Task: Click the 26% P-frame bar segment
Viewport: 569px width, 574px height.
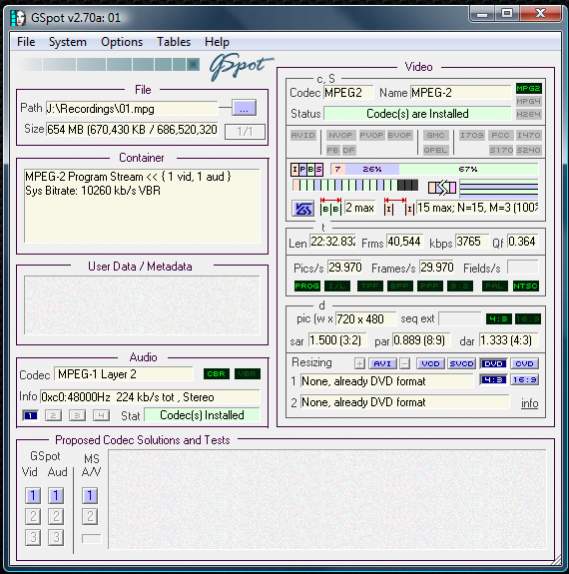Action: click(x=372, y=169)
